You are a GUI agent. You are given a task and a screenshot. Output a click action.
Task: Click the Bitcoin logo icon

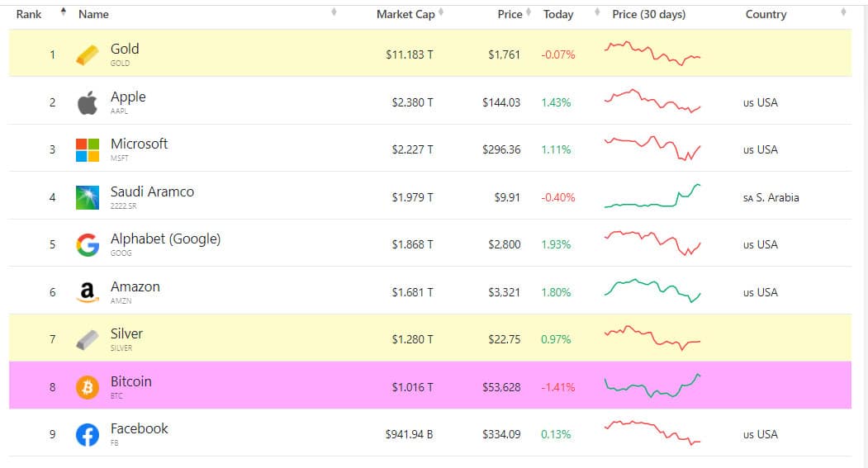coord(88,387)
